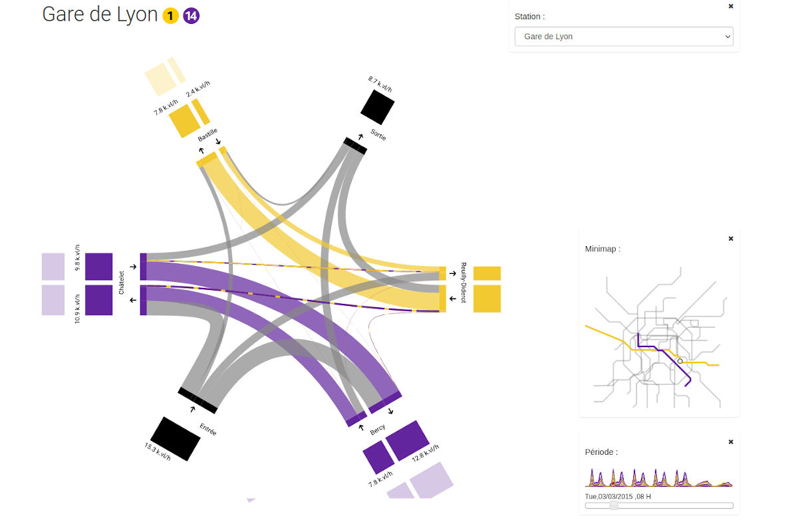Adjust the Période time slider
The height and width of the screenshot is (532, 798).
coord(614,505)
